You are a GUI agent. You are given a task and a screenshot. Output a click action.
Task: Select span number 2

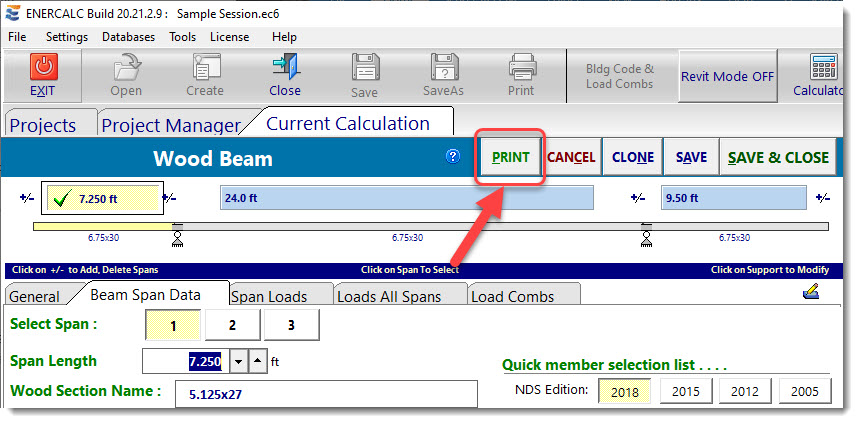(x=232, y=325)
